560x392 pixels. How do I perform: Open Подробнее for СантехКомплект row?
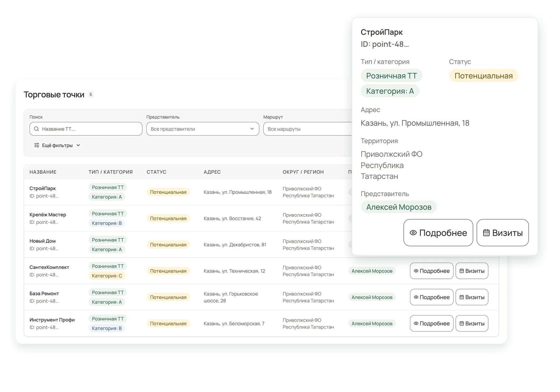[432, 271]
